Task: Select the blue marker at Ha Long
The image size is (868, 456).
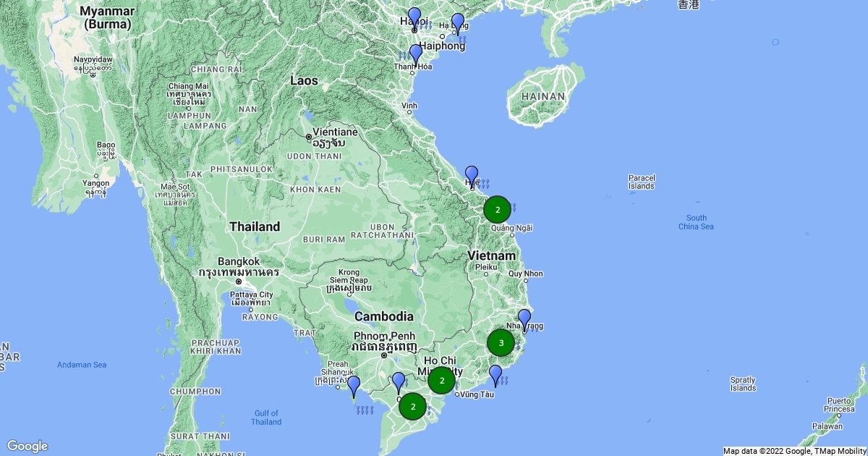Action: point(457,23)
